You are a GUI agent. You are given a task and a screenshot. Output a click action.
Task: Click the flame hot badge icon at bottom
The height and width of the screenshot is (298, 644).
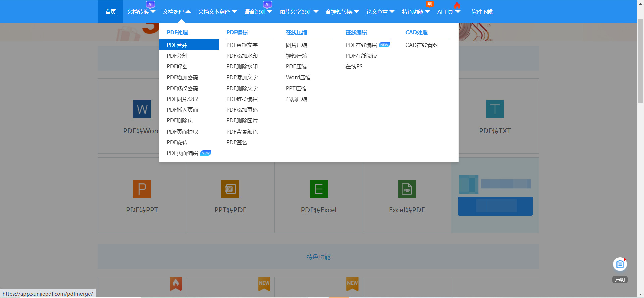click(176, 284)
